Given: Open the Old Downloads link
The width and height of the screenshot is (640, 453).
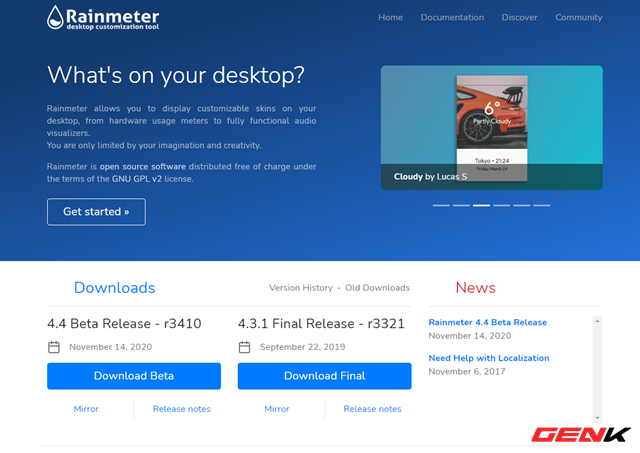Looking at the screenshot, I should [x=377, y=288].
